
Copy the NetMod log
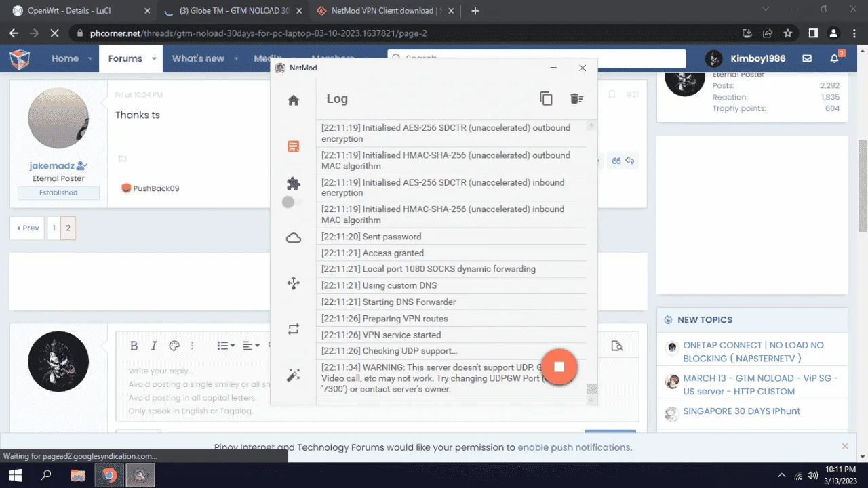(546, 98)
